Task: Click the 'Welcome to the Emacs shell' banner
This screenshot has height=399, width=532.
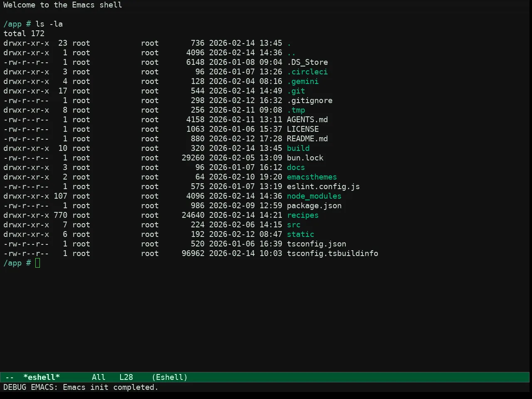Action: coord(63,5)
